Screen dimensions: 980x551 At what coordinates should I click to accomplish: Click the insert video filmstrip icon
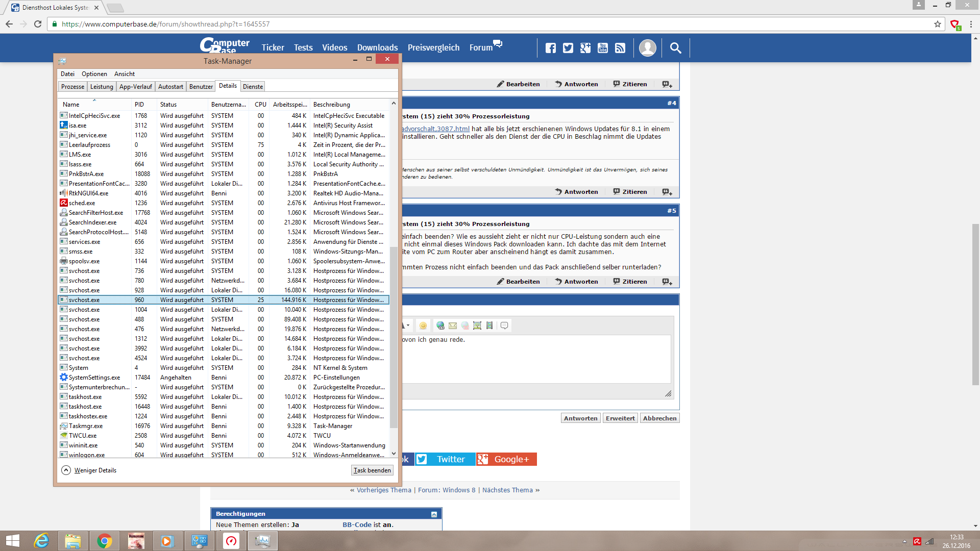[x=489, y=325]
